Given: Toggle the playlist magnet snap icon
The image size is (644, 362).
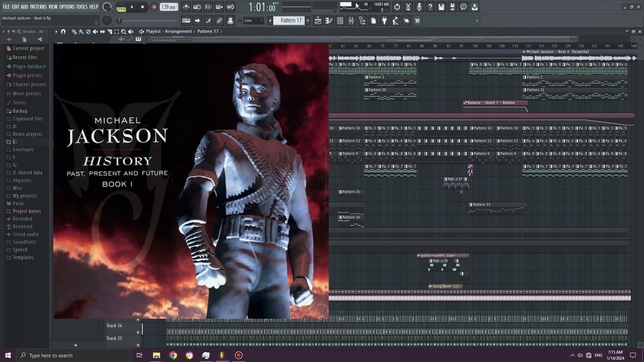Looking at the screenshot, I should tap(63, 31).
